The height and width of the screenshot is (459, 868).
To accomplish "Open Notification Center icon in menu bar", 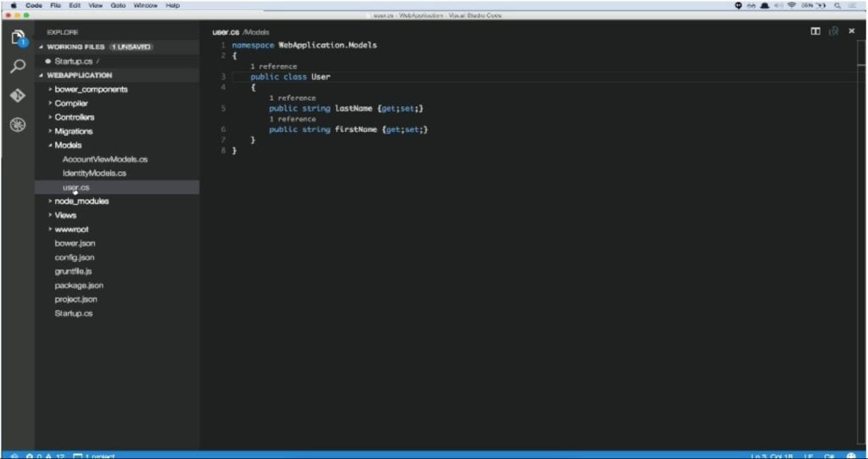I will tap(853, 5).
